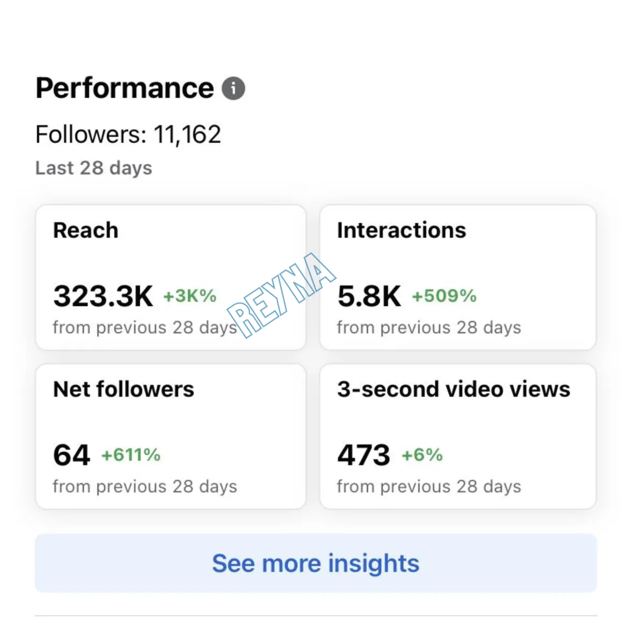The image size is (644, 644).
Task: Select the Interactions card title
Action: pos(401,230)
